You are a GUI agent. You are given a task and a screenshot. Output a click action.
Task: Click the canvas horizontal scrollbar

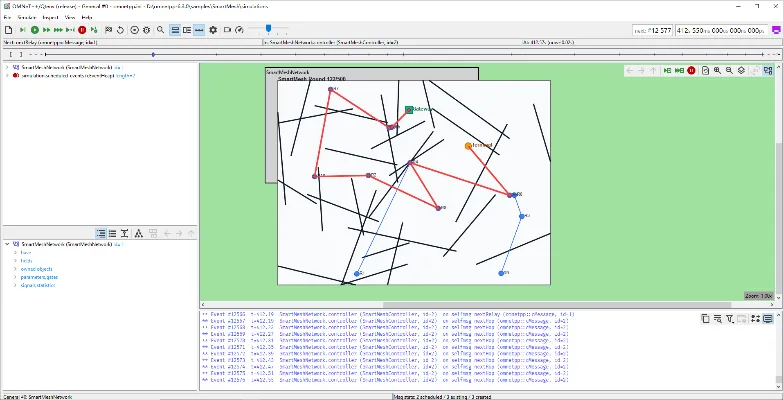(x=557, y=305)
